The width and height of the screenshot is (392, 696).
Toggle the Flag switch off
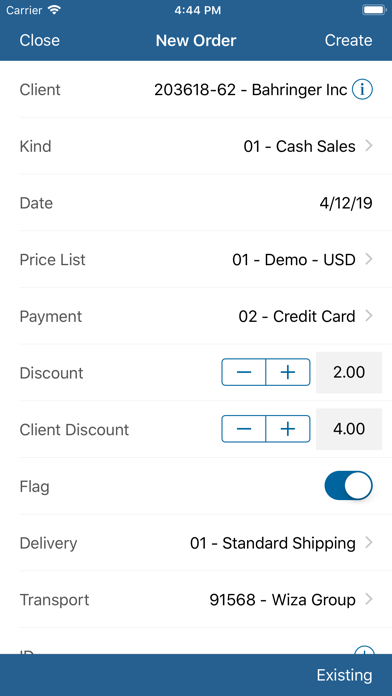pyautogui.click(x=348, y=486)
